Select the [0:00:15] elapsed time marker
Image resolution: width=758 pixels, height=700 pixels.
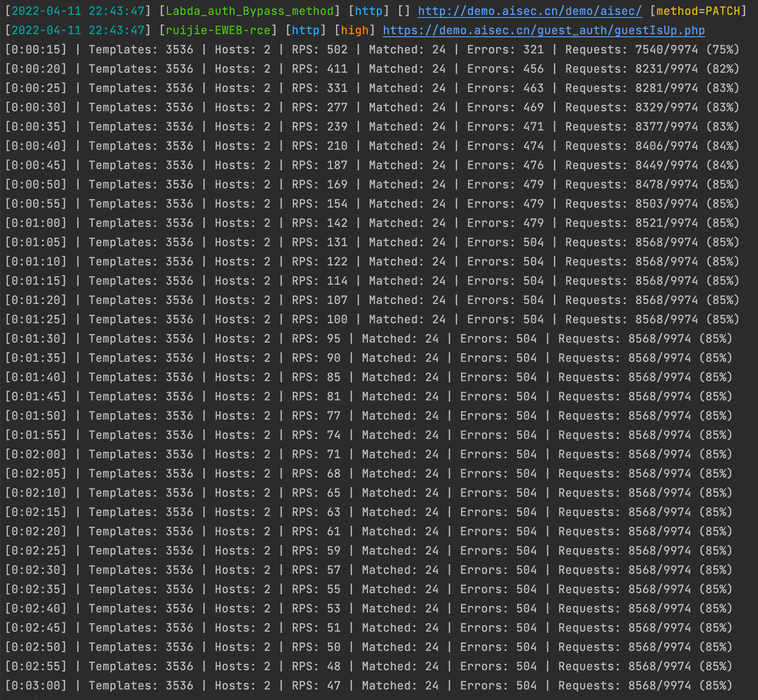(37, 49)
